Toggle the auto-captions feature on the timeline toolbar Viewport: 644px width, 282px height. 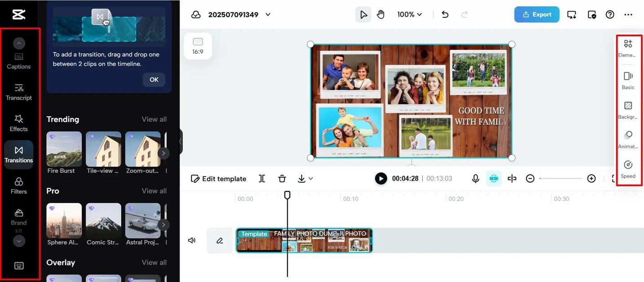point(494,178)
